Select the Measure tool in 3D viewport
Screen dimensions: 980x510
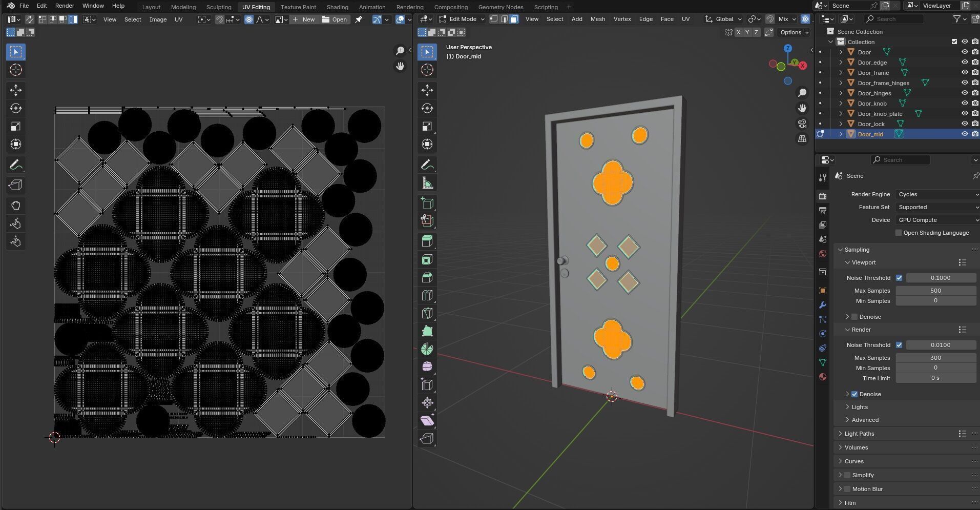(x=427, y=183)
